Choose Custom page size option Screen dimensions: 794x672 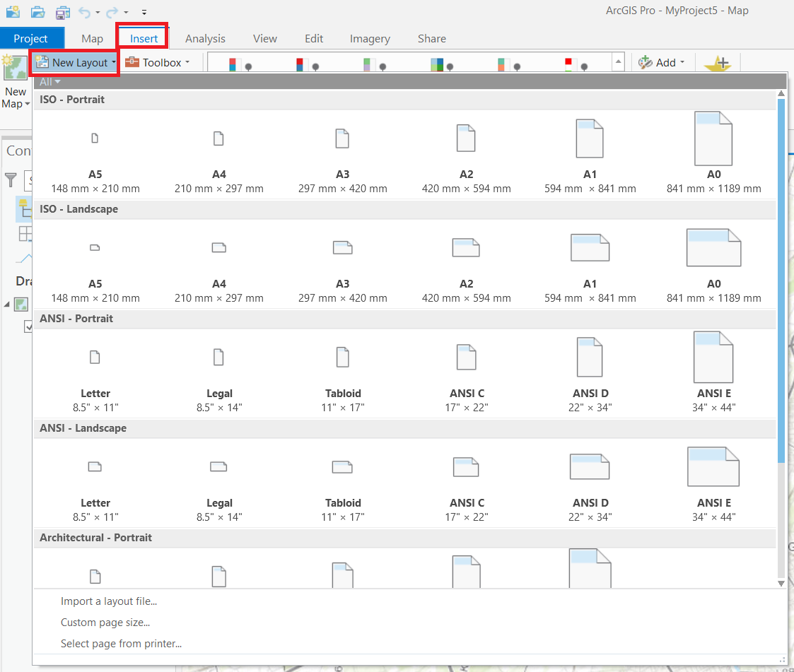pyautogui.click(x=105, y=623)
